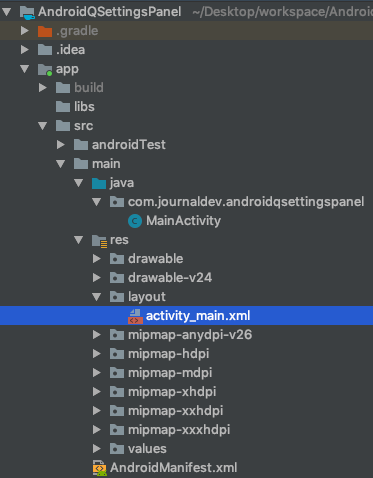The image size is (373, 478).
Task: Select the mipmap-xxxhdpi folder label
Action: (179, 430)
